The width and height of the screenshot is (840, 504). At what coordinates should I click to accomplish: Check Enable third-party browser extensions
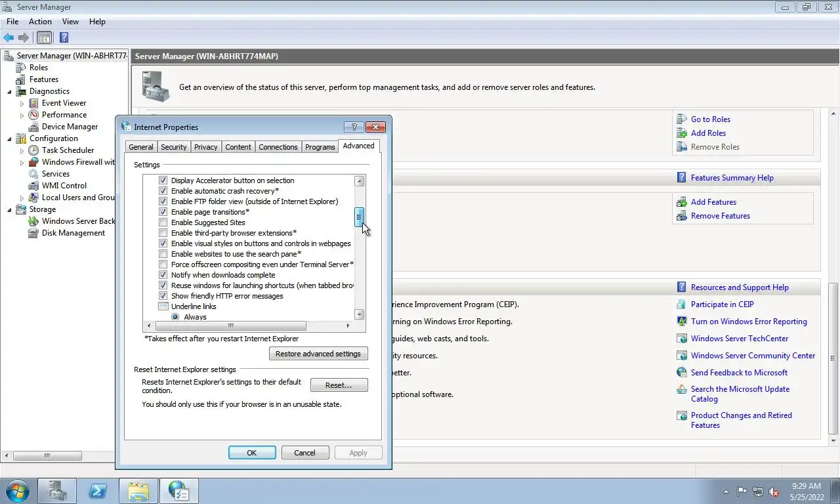tap(163, 233)
